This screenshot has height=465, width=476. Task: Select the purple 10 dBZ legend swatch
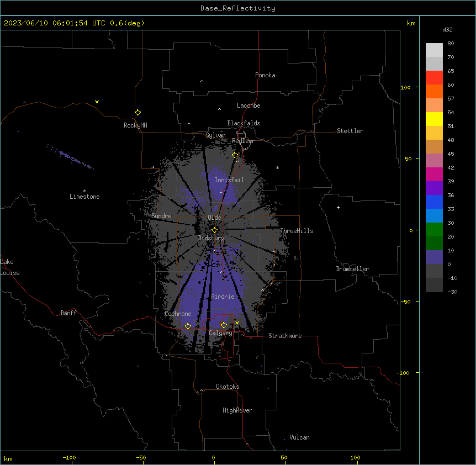(434, 257)
